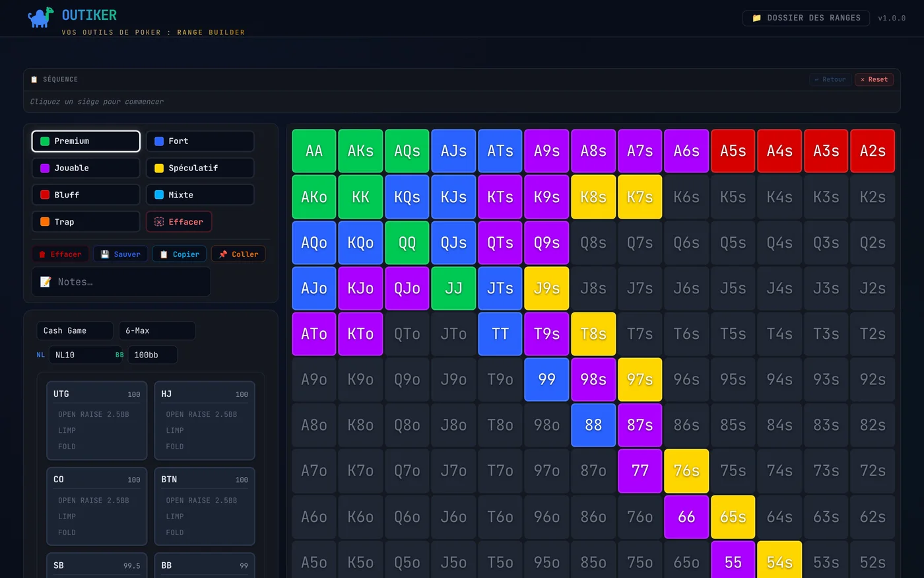Click the A5s red hand cell
Viewport: 924px width, 578px height.
pyautogui.click(x=733, y=151)
